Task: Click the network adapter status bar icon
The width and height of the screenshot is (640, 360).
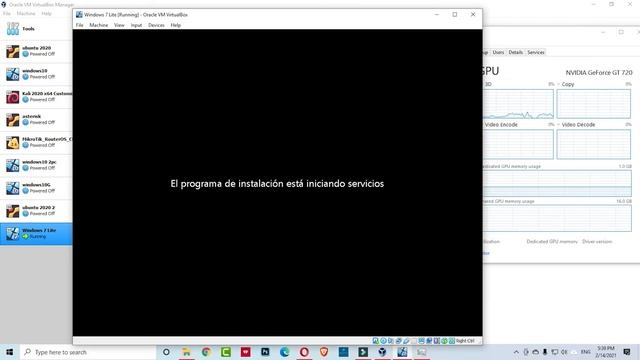Action: tap(398, 341)
